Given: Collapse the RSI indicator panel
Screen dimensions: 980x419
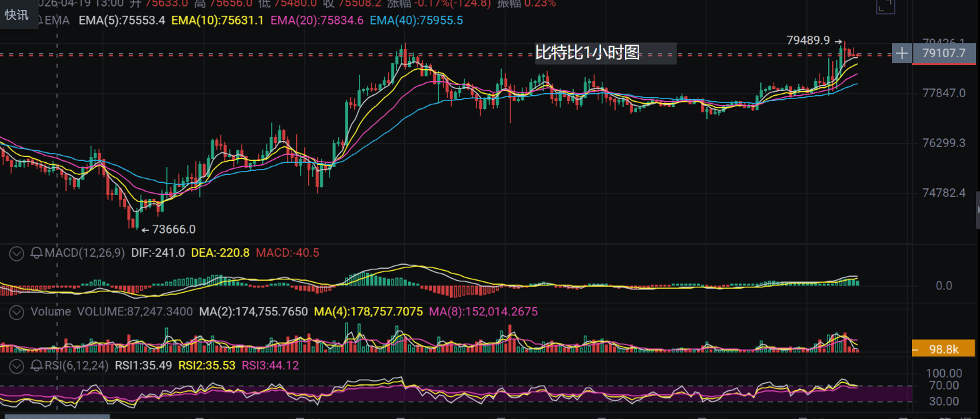Looking at the screenshot, I should point(17,365).
